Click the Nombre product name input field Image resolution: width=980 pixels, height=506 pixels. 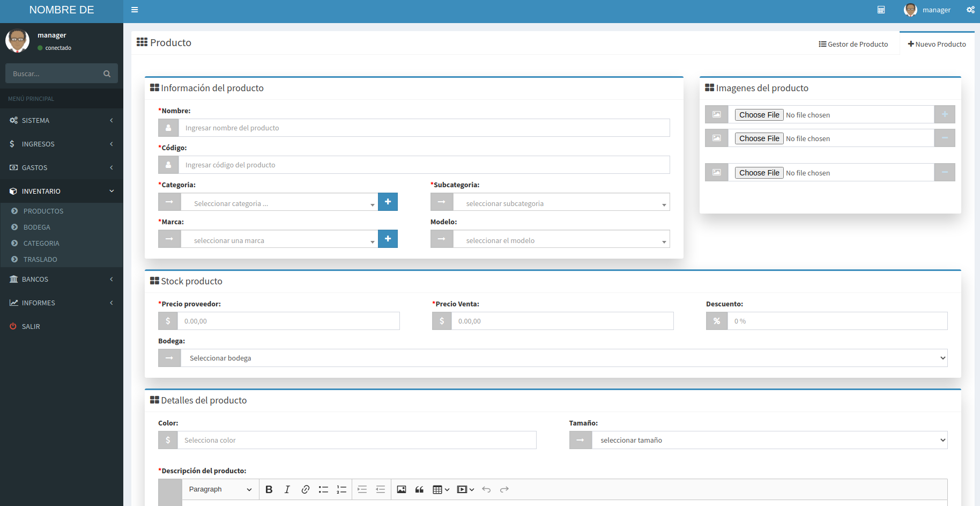[424, 128]
